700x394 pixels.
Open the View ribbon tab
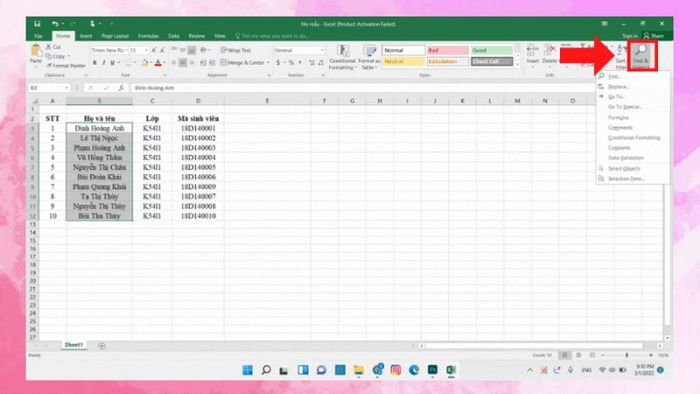[x=220, y=36]
